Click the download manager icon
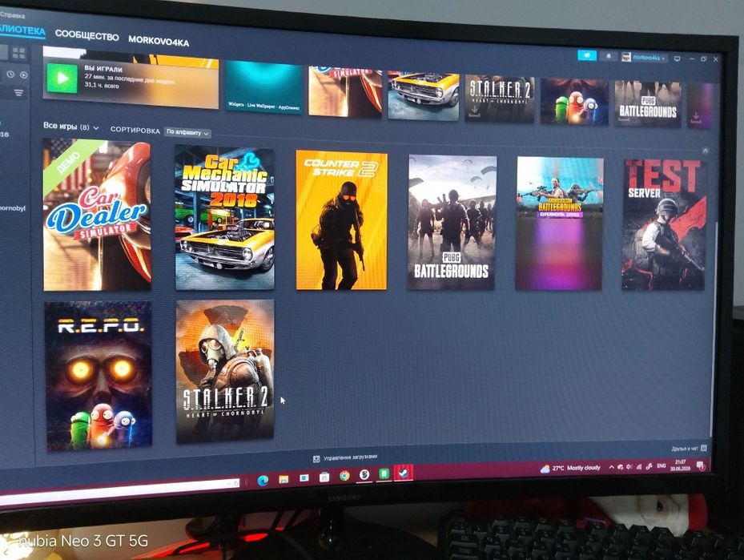Screen dimensions: 744x560 click(316, 459)
